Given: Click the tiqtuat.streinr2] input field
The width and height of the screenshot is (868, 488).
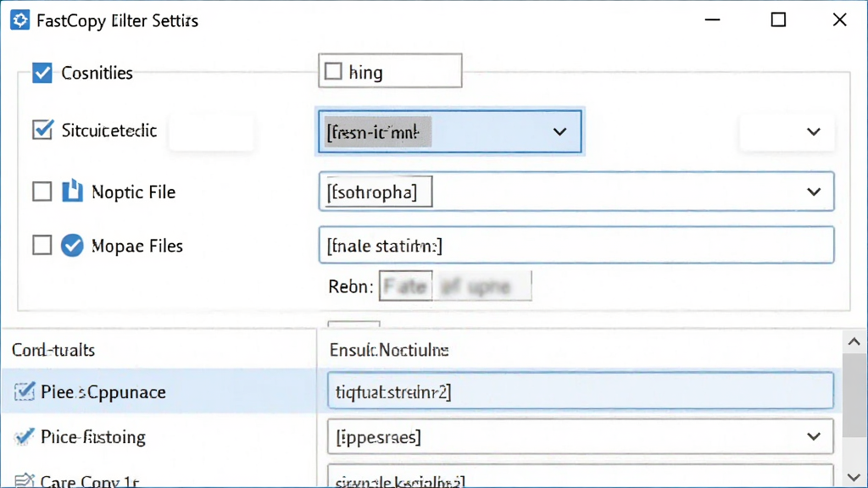Looking at the screenshot, I should coord(580,391).
